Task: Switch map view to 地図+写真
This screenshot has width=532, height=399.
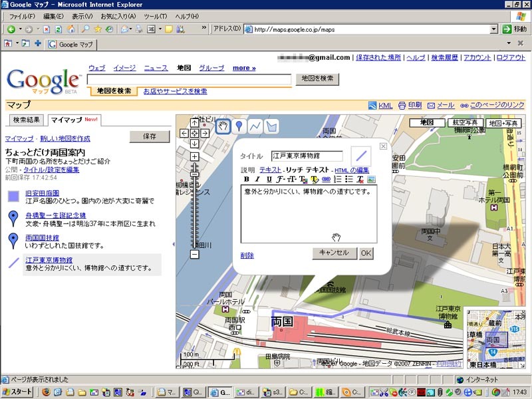Action: pos(503,123)
